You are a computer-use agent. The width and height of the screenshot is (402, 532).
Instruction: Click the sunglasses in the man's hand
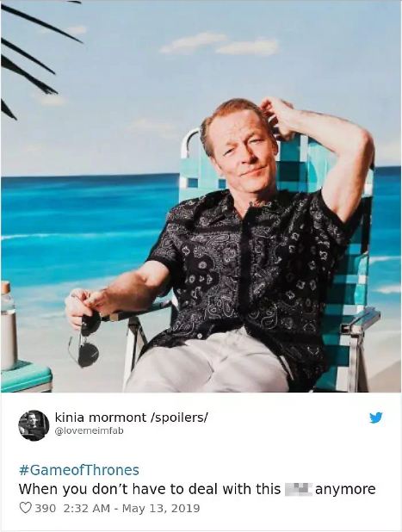tap(86, 343)
